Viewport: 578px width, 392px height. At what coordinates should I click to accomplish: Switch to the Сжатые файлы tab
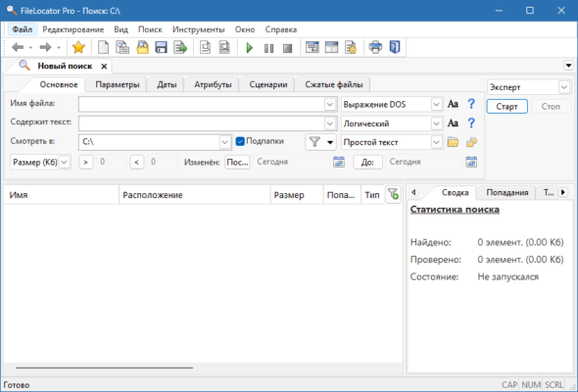(334, 84)
